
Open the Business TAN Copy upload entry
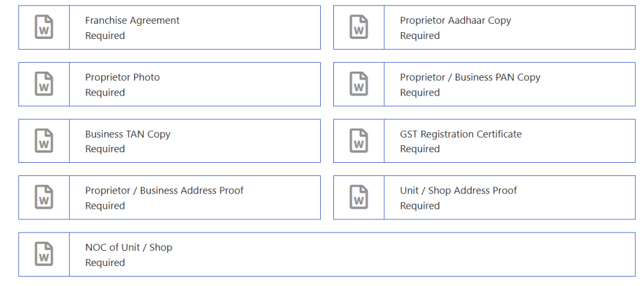click(x=128, y=134)
